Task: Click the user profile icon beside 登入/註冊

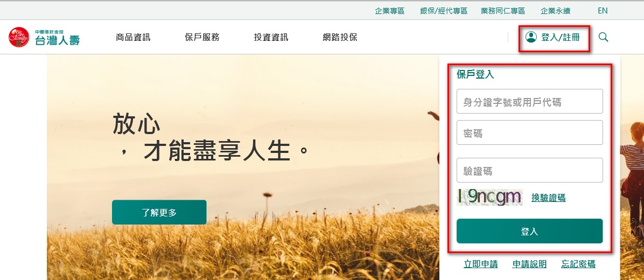Action: (x=531, y=37)
